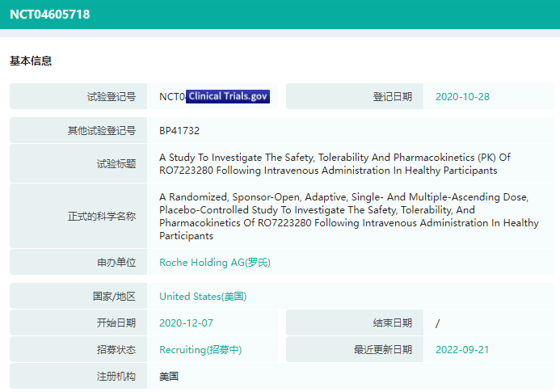The image size is (560, 392).
Task: Open the last update date 2022-09-21
Action: 462,350
